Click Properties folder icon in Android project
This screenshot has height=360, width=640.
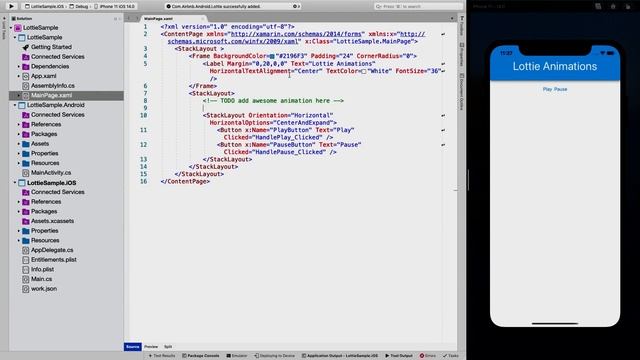pyautogui.click(x=26, y=153)
